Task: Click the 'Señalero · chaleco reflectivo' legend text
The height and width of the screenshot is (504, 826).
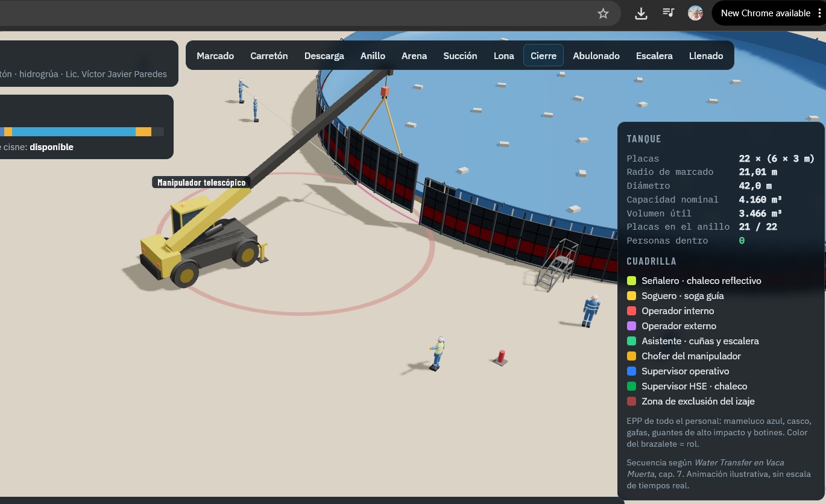Action: pyautogui.click(x=701, y=280)
